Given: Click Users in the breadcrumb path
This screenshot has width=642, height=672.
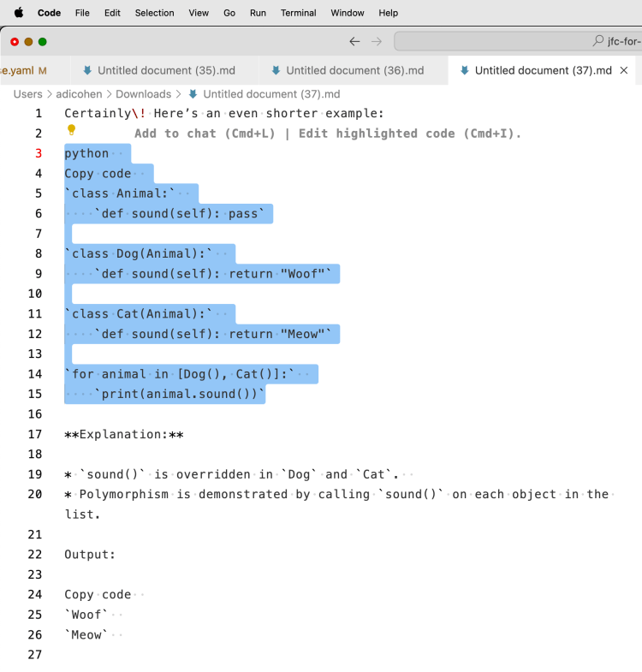Looking at the screenshot, I should (28, 94).
